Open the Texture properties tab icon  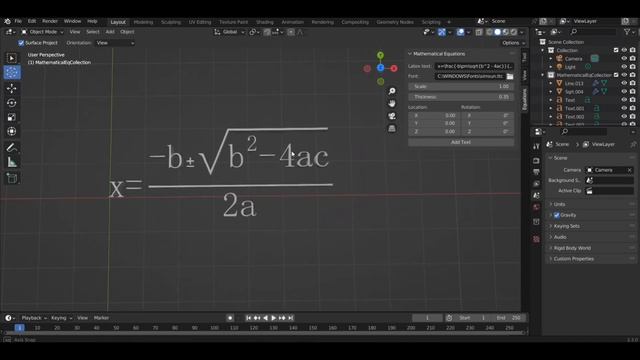click(536, 239)
